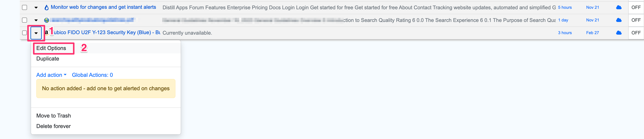Viewport: 644px width, 139px height.
Task: Select checkbox on the second monitor row
Action: pos(24,20)
